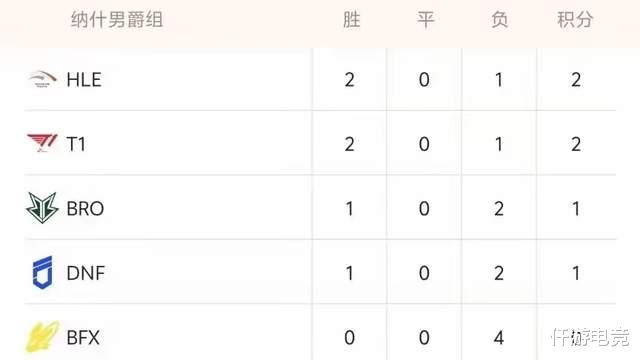Click the green BRO team logo
640x360 pixels.
(42, 208)
